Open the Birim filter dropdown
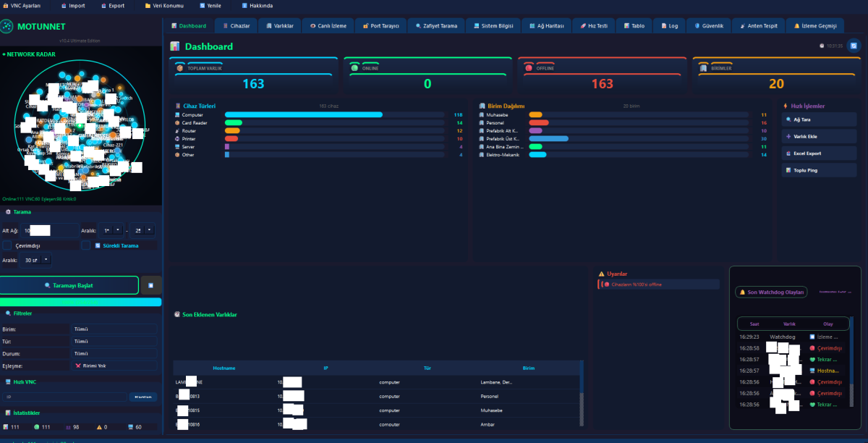Screen dimensions: 868x443 click(114, 329)
